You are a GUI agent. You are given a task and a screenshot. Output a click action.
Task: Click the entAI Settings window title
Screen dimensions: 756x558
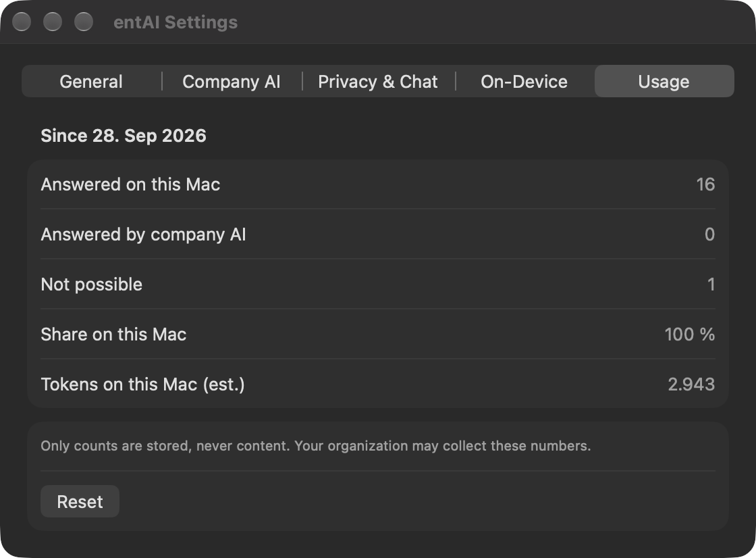click(175, 22)
